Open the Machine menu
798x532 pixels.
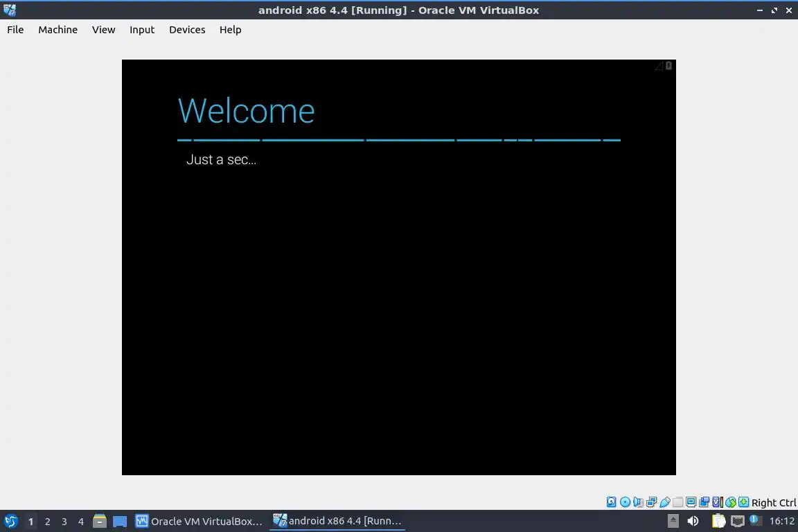pos(57,30)
